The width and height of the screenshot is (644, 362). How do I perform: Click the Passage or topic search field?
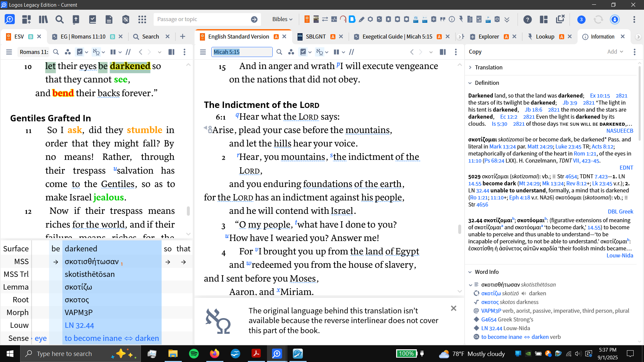coord(201,19)
